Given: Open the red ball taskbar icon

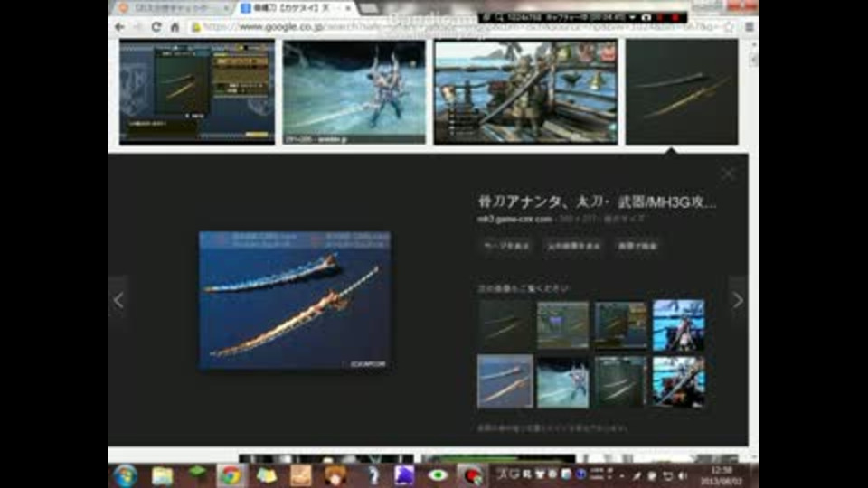Looking at the screenshot, I should click(471, 476).
